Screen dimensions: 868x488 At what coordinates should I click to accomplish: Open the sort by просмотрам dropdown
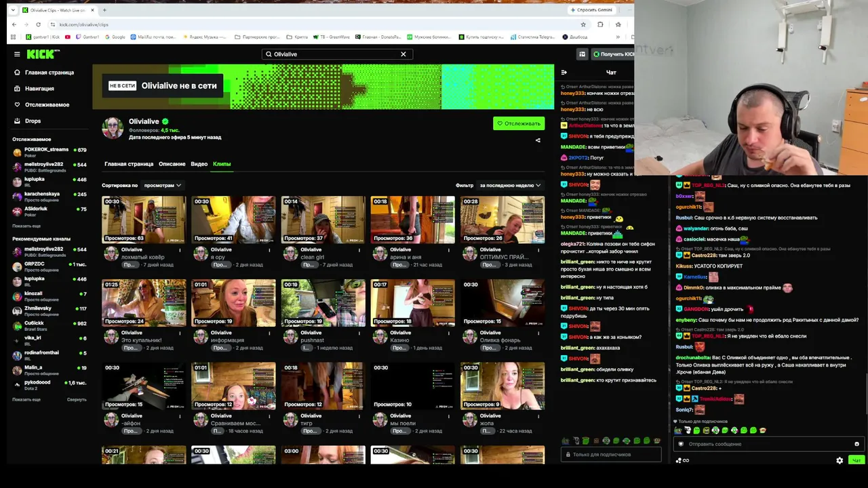click(163, 185)
